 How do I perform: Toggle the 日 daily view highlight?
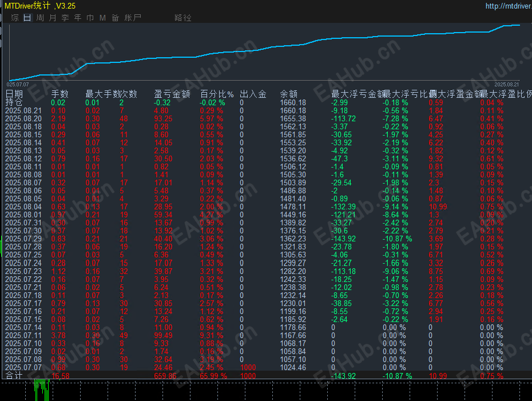27,18
